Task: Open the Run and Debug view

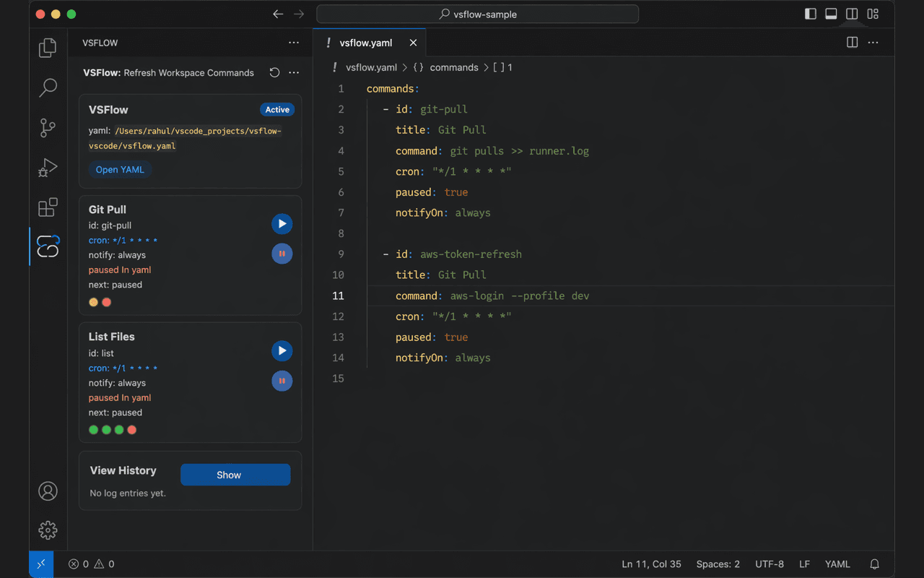Action: point(48,168)
